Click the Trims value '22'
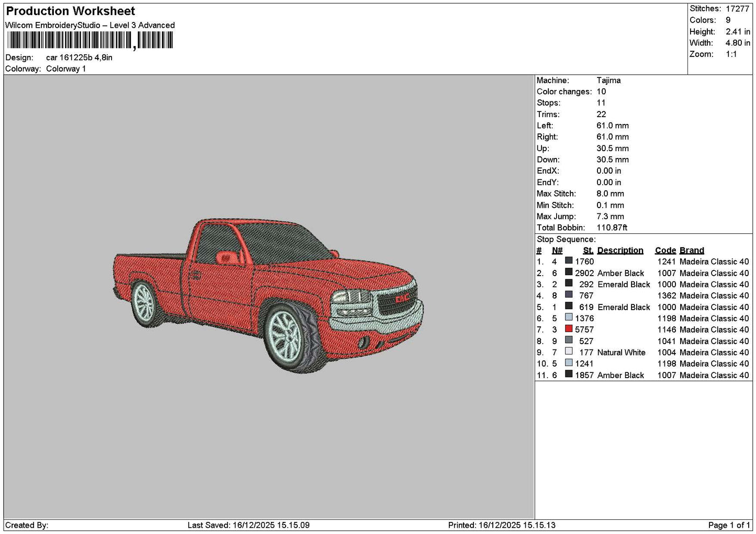Viewport: 756px width, 534px height. point(601,115)
